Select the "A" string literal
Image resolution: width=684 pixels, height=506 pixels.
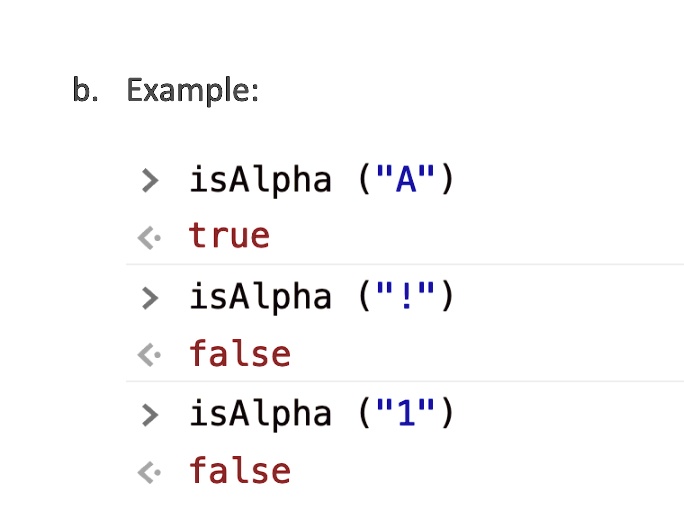click(406, 180)
